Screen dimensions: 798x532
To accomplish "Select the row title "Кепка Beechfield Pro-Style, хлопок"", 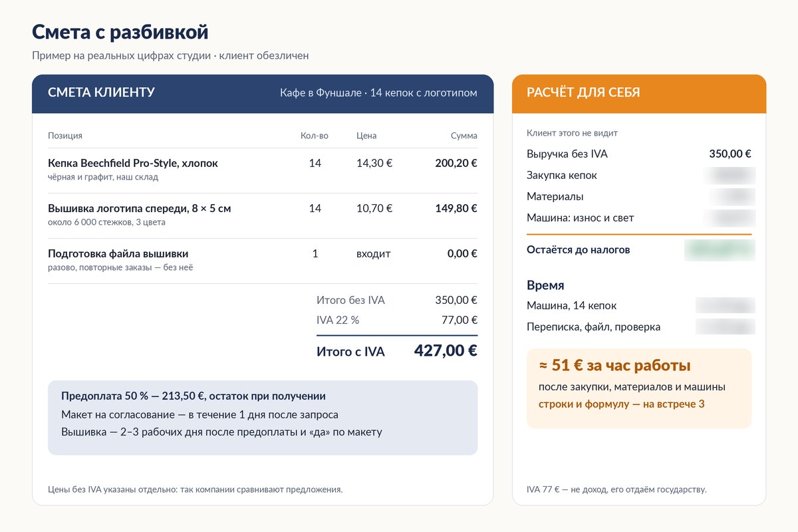I will coord(133,163).
